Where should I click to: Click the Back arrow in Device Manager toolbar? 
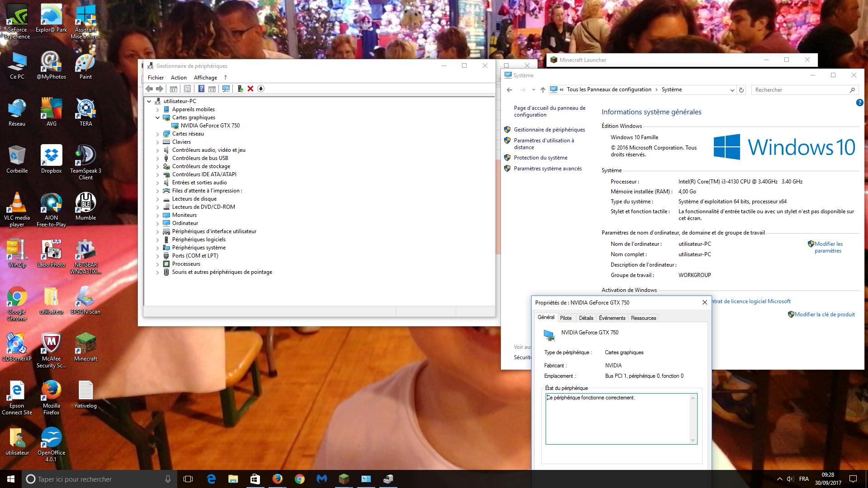pyautogui.click(x=149, y=89)
